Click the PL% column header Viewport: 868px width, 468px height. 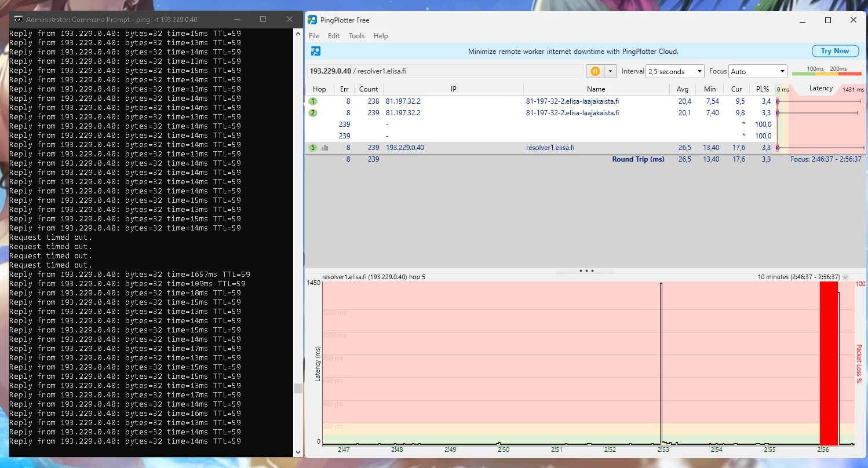[x=762, y=89]
